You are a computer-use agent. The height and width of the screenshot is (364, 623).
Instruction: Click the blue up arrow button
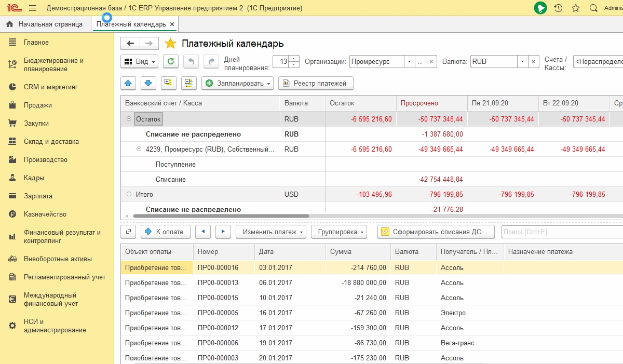coord(129,83)
